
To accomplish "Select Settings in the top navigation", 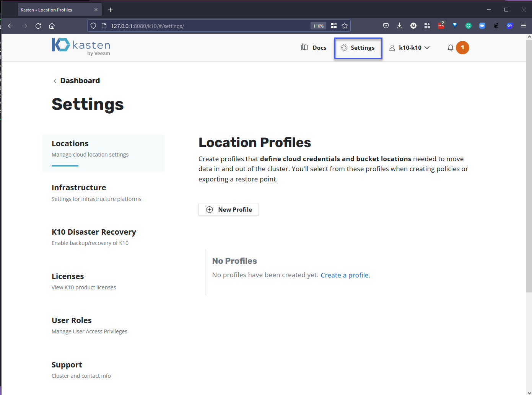I will (358, 48).
